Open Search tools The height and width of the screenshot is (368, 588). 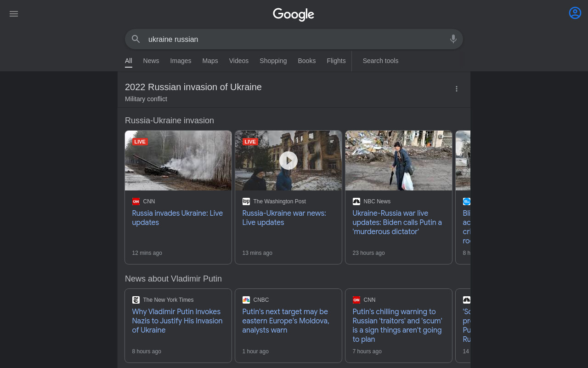click(380, 61)
